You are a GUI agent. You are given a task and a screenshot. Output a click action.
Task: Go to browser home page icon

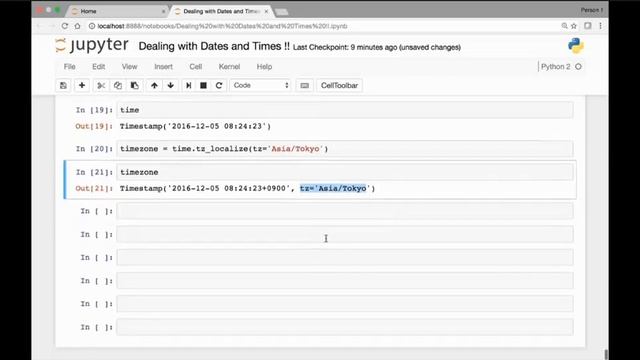tap(78, 26)
